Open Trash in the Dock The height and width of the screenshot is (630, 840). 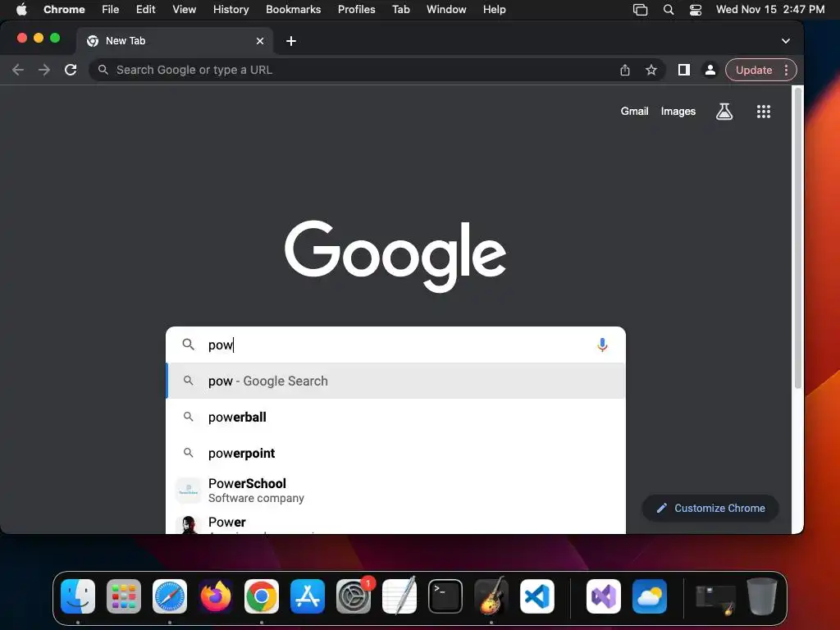[x=762, y=596]
